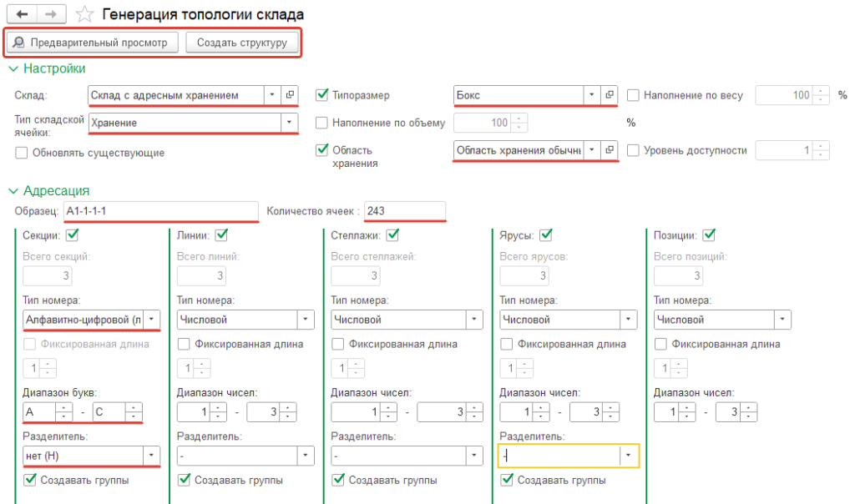Expand the Склад dropdown list

272,95
